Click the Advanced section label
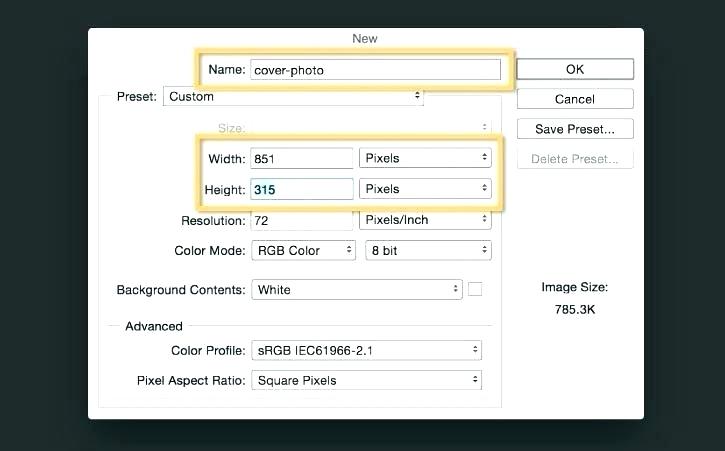 [154, 326]
